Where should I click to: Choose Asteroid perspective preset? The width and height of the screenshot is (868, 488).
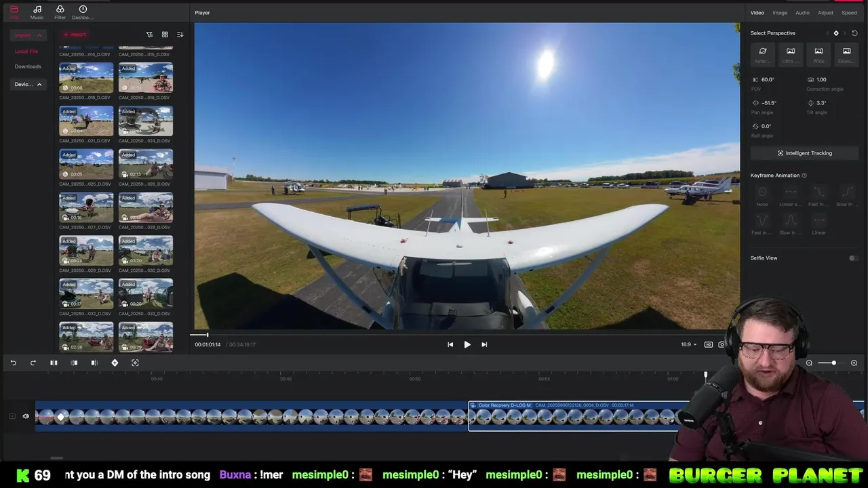[x=762, y=54]
